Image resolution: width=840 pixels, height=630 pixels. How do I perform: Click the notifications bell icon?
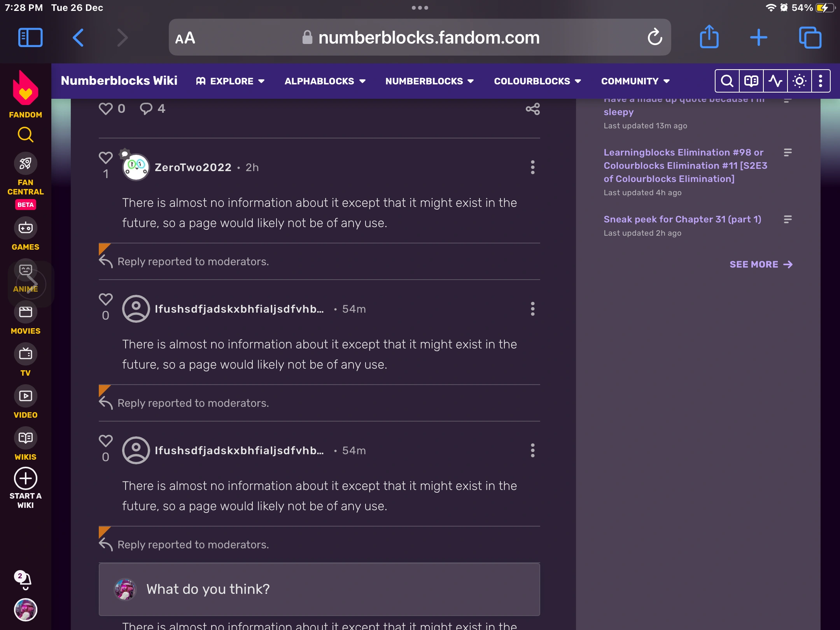[x=25, y=581]
